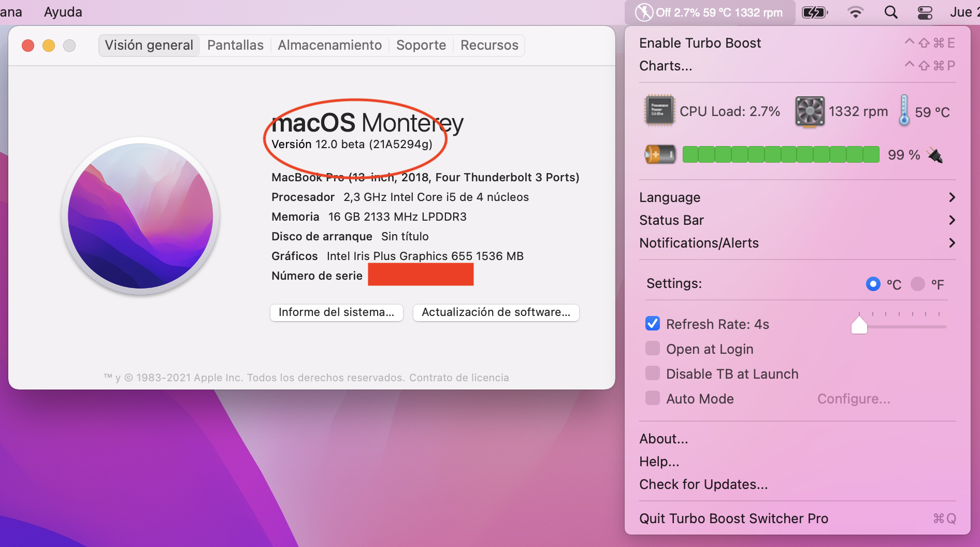Screen dimensions: 980x547
Task: Expand the Status Bar submenu
Action: [797, 220]
